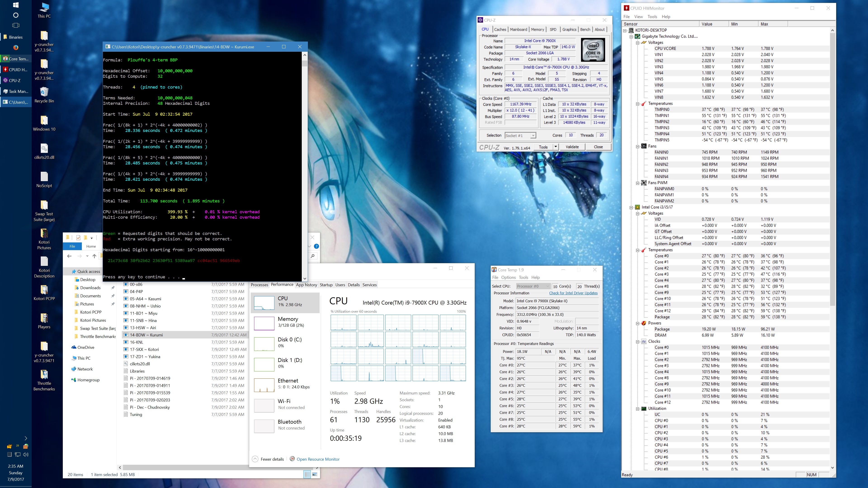Open the CPU-Z Tools dropdown arrow

tap(555, 147)
